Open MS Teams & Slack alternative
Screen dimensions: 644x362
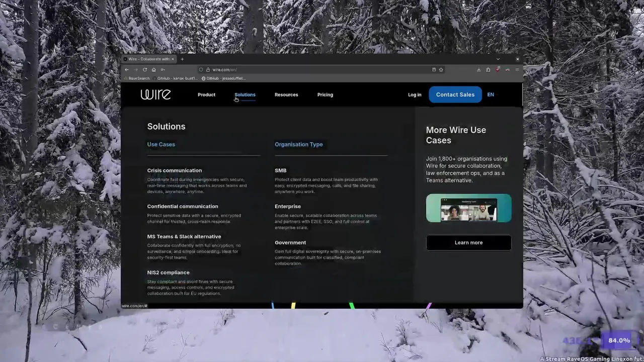(x=184, y=236)
